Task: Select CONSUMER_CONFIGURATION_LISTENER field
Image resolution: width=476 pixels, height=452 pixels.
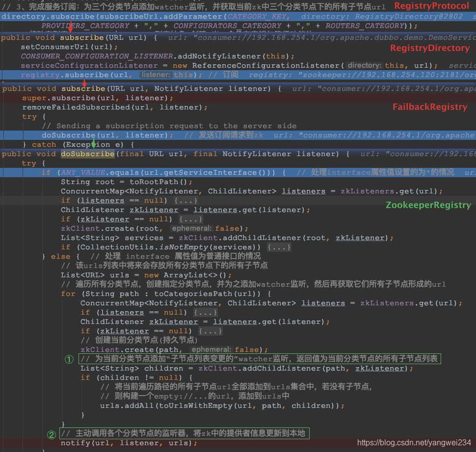Action: [97, 56]
